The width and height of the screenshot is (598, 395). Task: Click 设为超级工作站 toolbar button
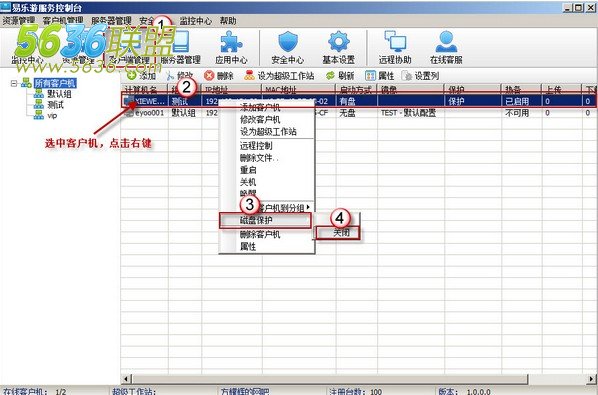(x=280, y=75)
